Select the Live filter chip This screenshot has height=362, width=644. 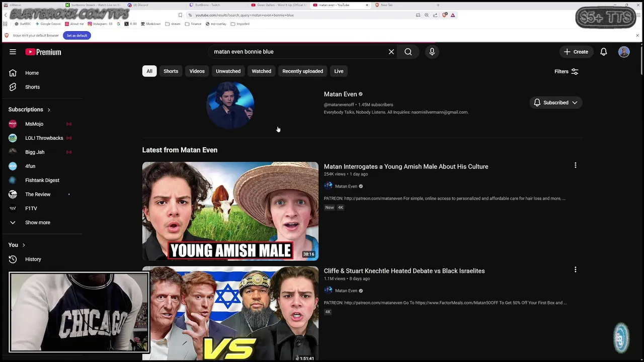(x=339, y=71)
